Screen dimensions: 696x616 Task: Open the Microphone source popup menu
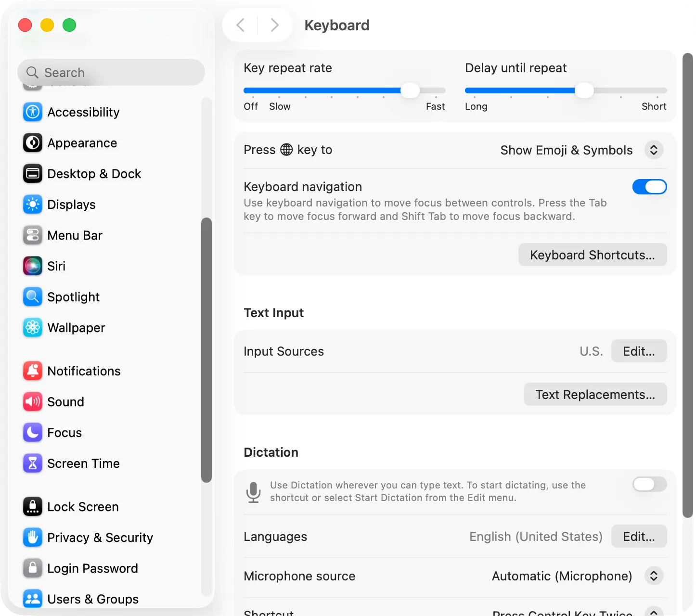[654, 576]
